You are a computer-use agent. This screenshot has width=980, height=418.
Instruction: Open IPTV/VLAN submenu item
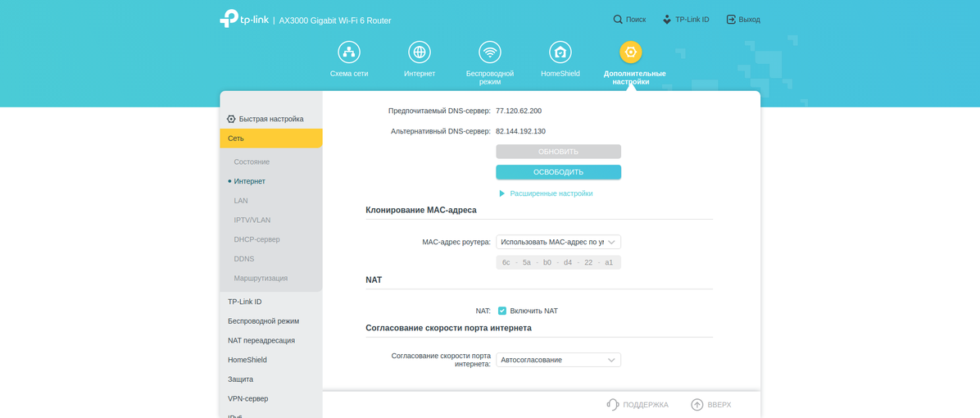[252, 220]
